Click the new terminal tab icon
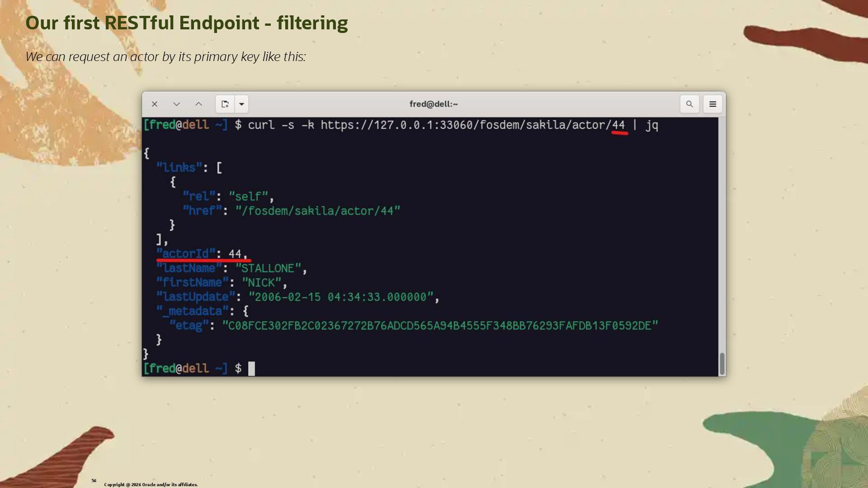The width and height of the screenshot is (868, 488). pos(225,104)
